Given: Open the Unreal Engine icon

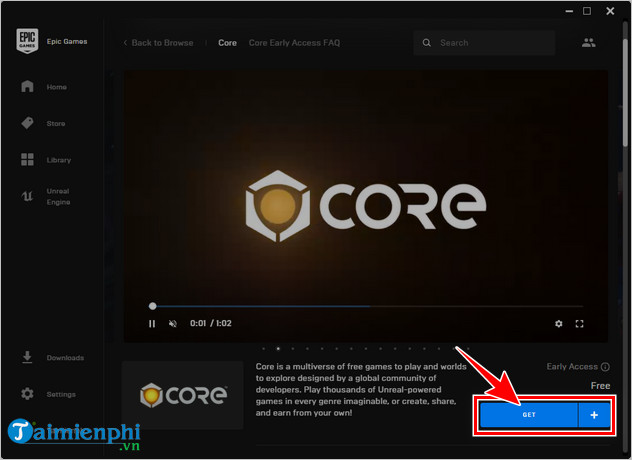Looking at the screenshot, I should 27,196.
